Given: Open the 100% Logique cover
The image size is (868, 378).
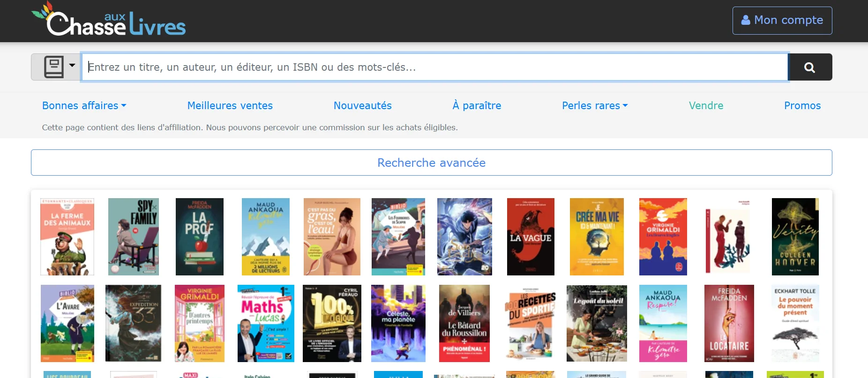Looking at the screenshot, I should click(332, 323).
